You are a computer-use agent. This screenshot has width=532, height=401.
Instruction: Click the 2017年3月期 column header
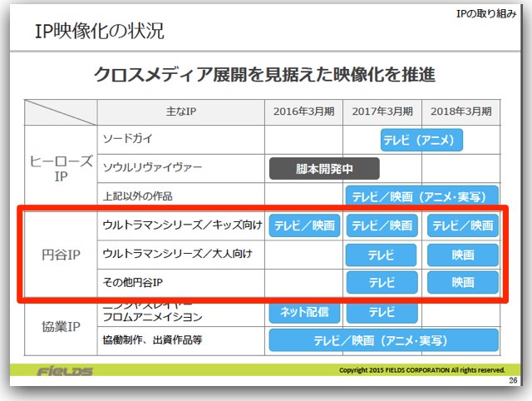(382, 111)
